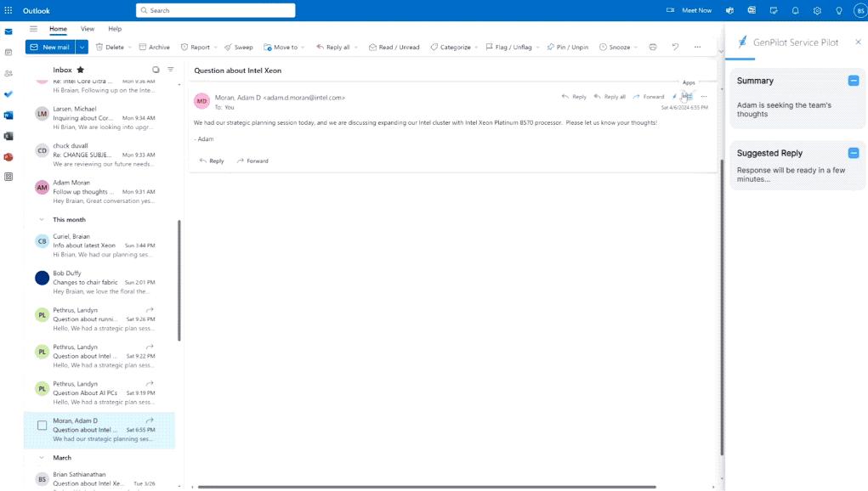Open Word app from the left rail
This screenshot has height=491, width=868.
(x=9, y=115)
